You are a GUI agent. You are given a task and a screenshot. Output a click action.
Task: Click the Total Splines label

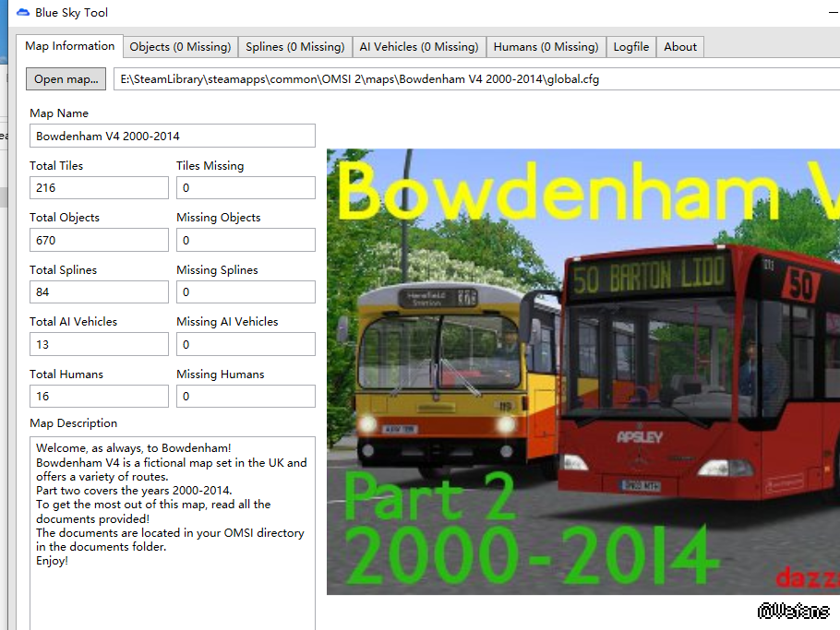63,269
